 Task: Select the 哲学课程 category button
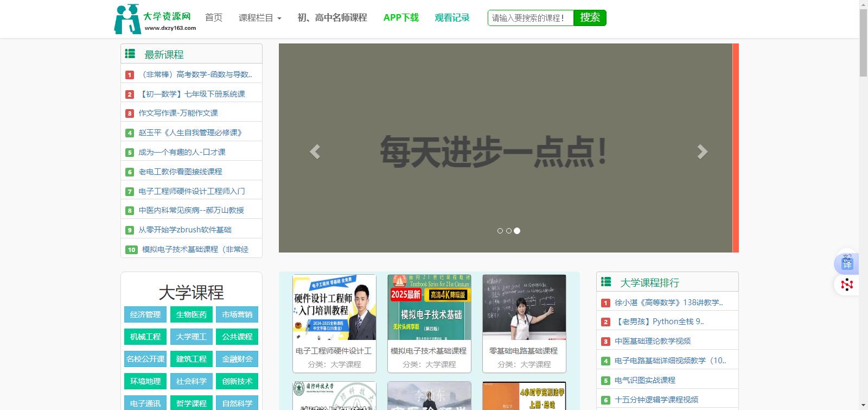[192, 403]
